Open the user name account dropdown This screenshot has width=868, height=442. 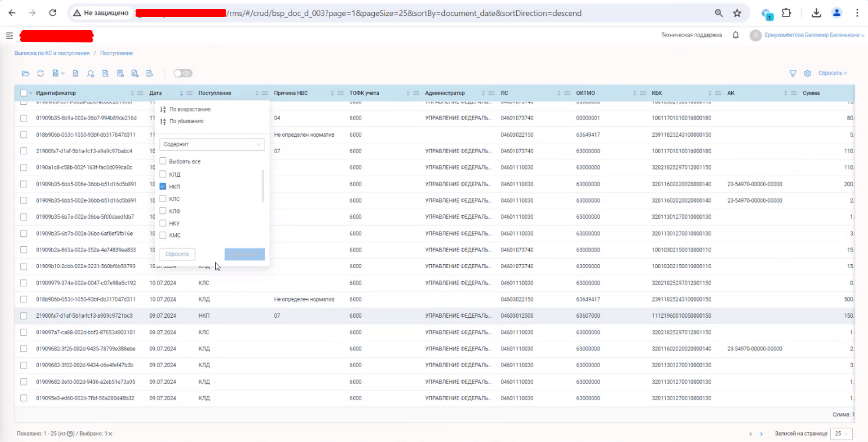(815, 35)
